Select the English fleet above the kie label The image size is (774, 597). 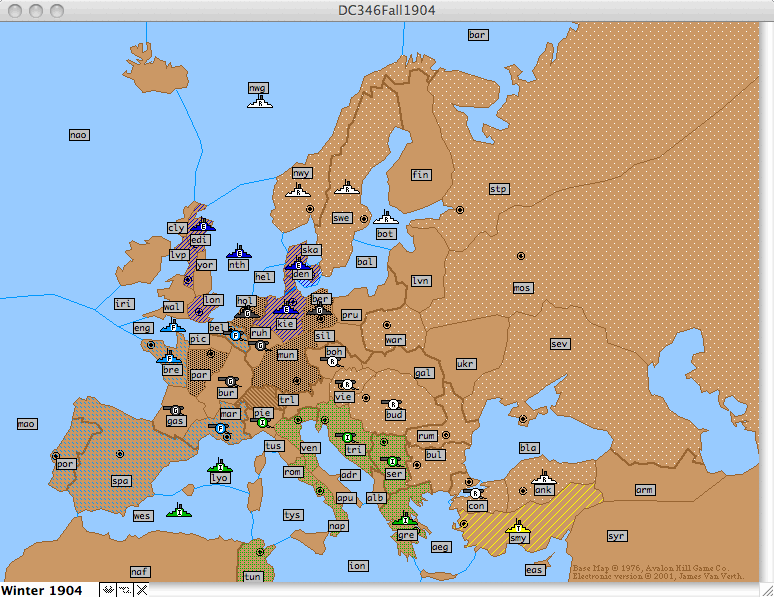(x=286, y=308)
